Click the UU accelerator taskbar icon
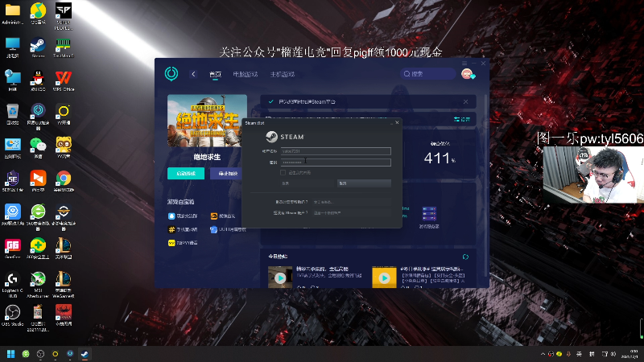This screenshot has height=362, width=644. click(x=70, y=354)
